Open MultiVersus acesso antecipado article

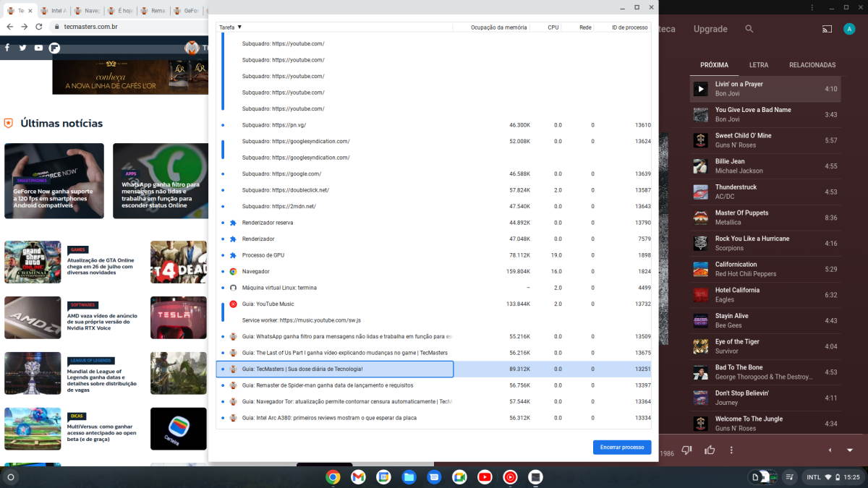coord(101,432)
